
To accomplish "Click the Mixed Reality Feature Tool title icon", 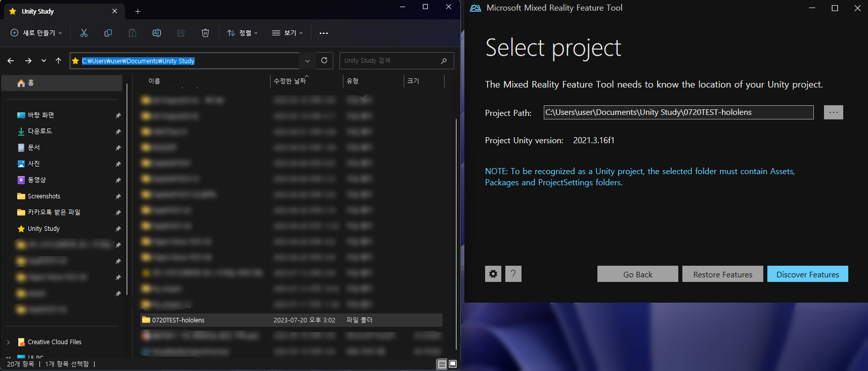I will [475, 8].
